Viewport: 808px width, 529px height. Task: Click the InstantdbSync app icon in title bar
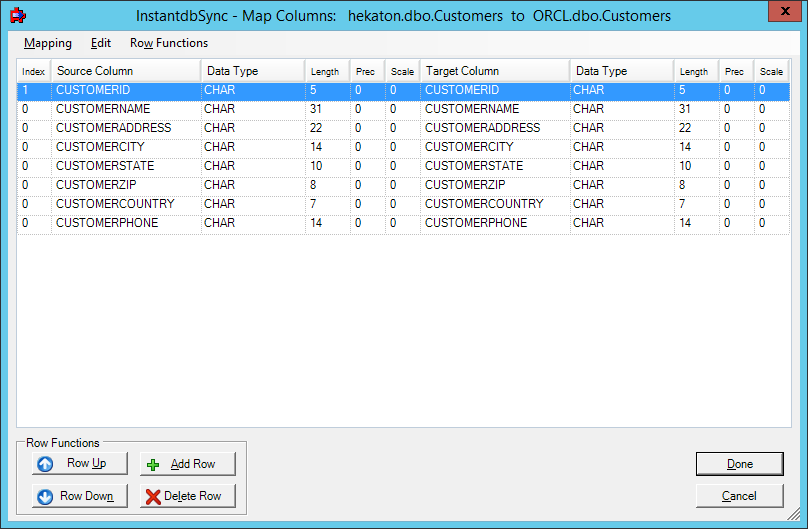tap(17, 16)
